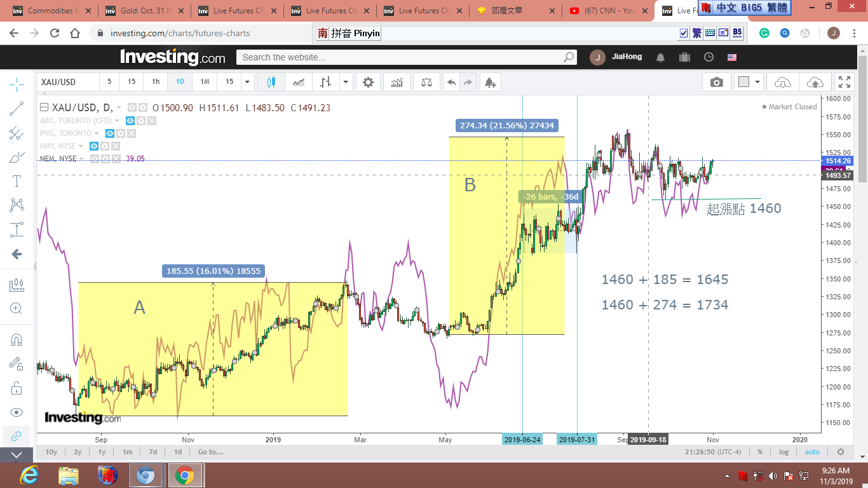Image resolution: width=868 pixels, height=488 pixels.
Task: Switch to the CNN YouTube browser tab
Action: [606, 11]
